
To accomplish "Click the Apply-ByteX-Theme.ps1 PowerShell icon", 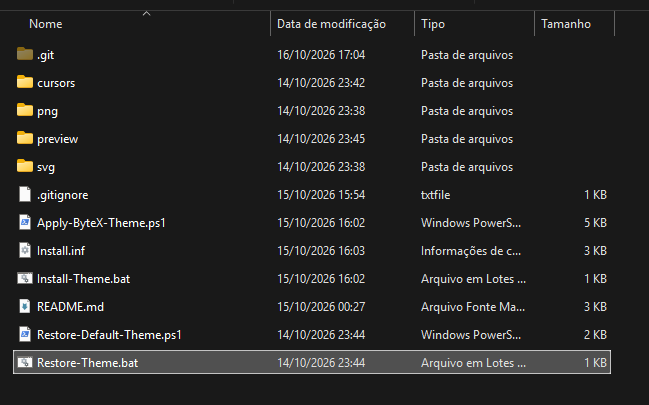I will [x=25, y=222].
